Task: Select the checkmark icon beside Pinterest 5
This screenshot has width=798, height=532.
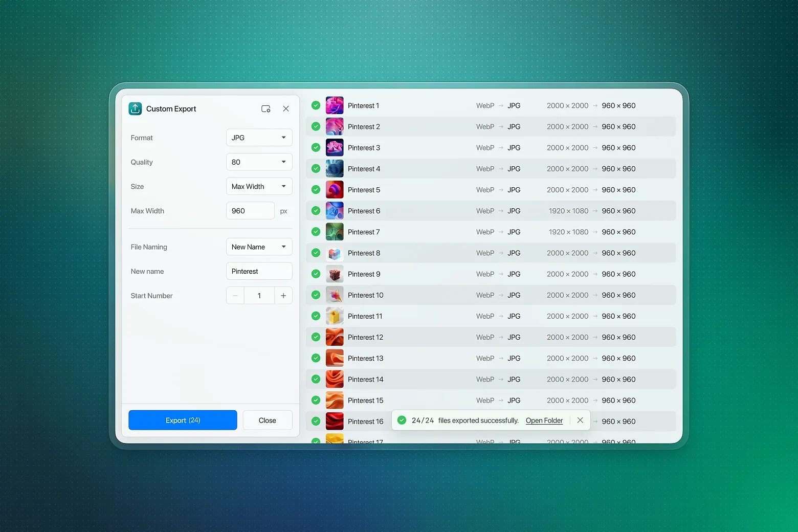Action: pyautogui.click(x=315, y=189)
